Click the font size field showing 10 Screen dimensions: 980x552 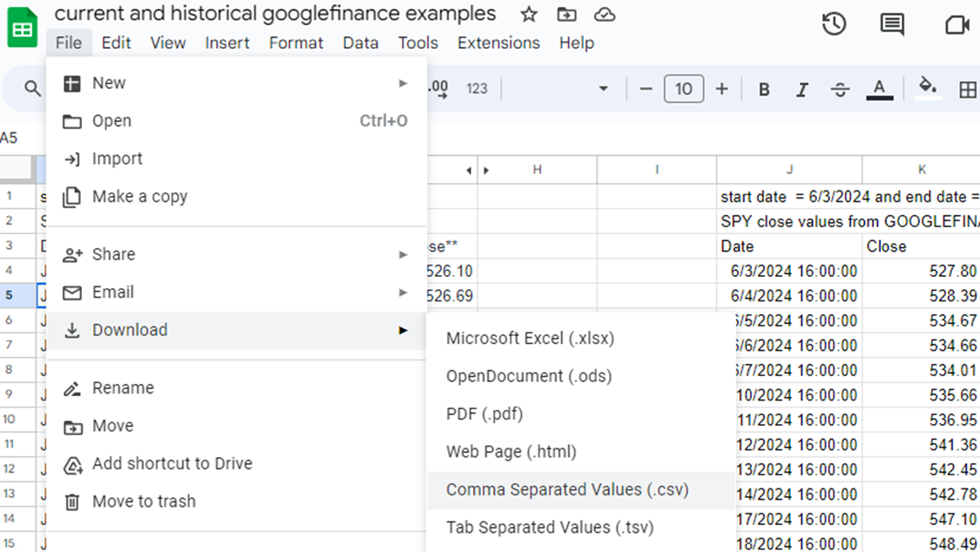click(x=684, y=89)
